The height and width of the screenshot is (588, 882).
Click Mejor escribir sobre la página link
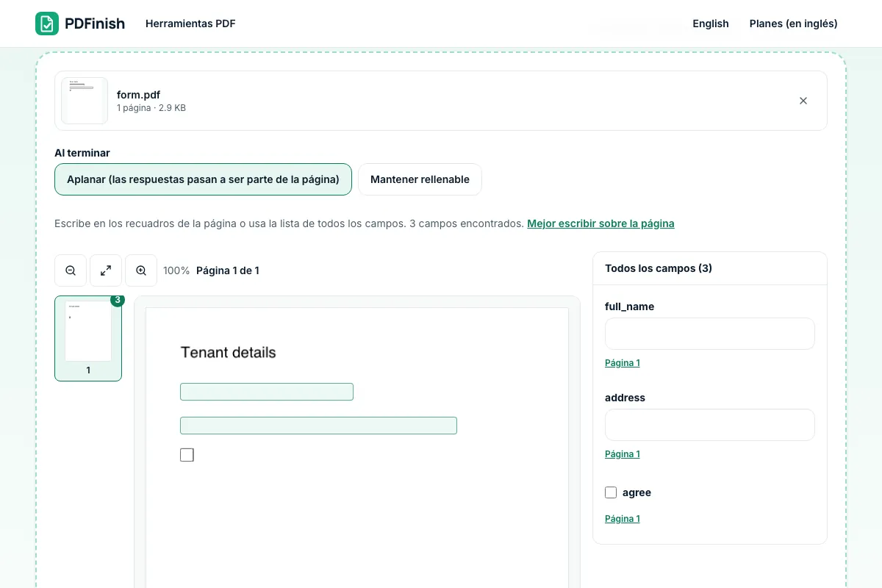coord(600,223)
